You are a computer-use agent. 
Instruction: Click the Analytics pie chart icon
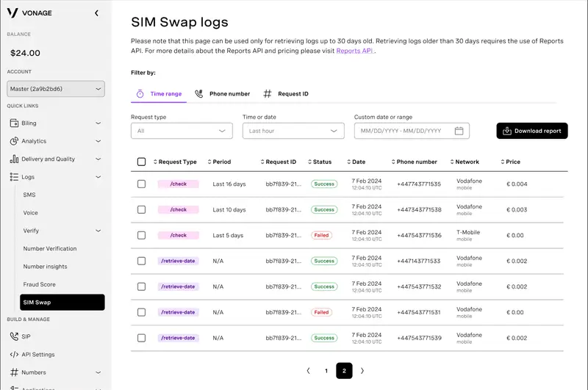[14, 141]
